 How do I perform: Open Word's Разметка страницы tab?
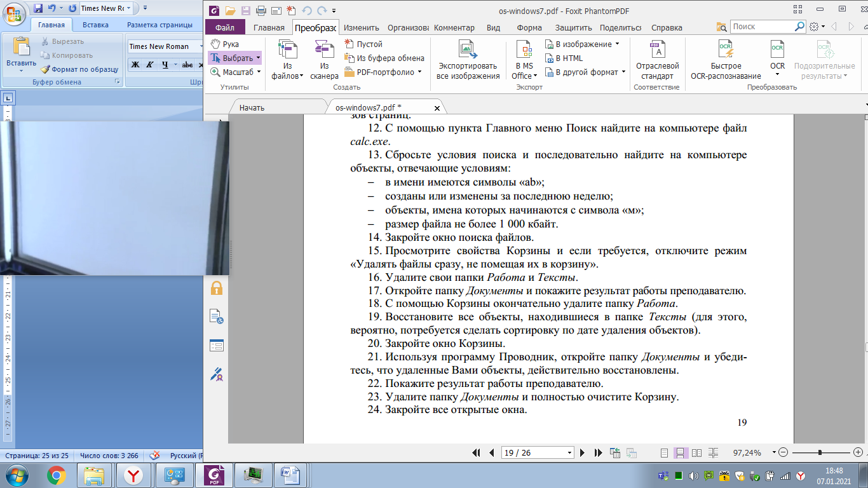159,25
